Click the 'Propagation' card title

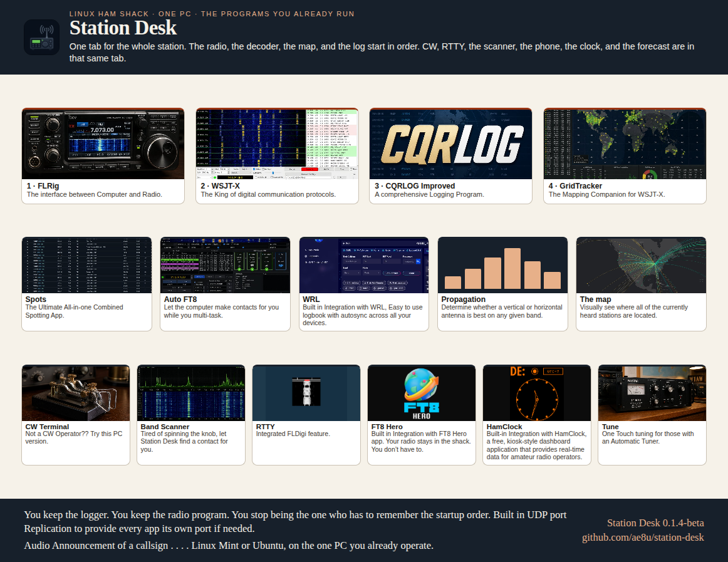[464, 299]
